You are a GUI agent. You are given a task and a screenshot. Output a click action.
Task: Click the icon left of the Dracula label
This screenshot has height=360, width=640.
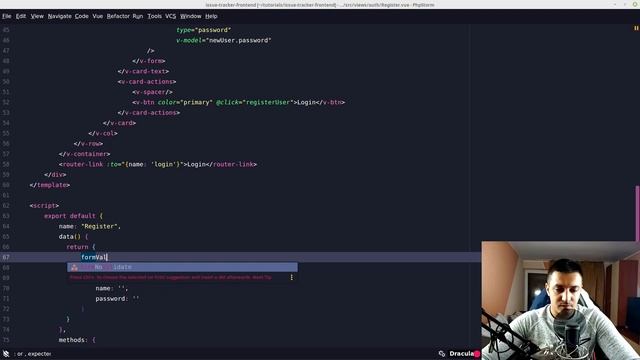[x=442, y=354]
